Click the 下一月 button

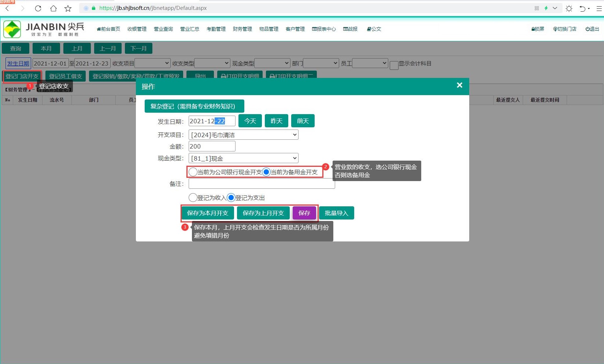138,48
